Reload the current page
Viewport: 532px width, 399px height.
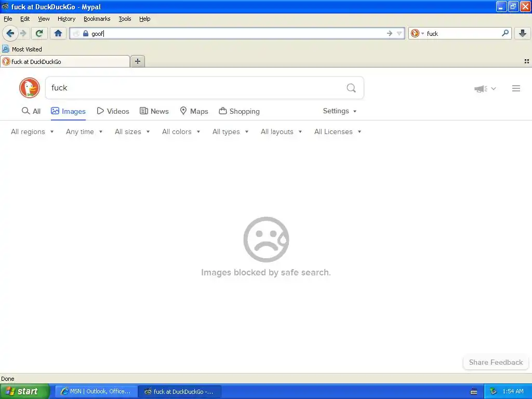(x=39, y=33)
